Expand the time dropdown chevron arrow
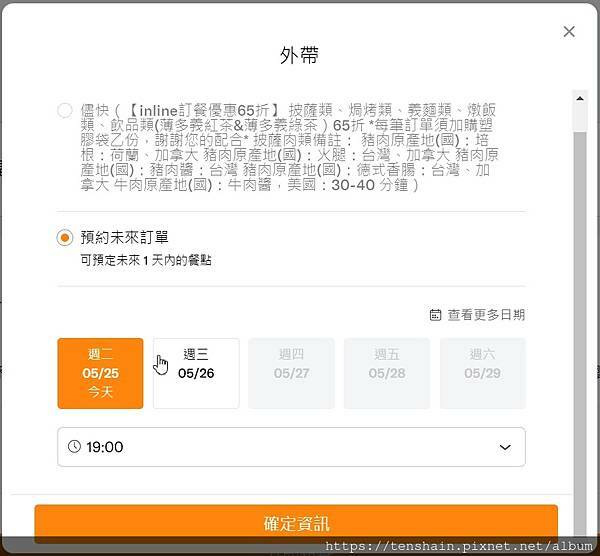Image resolution: width=600 pixels, height=556 pixels. coord(505,447)
